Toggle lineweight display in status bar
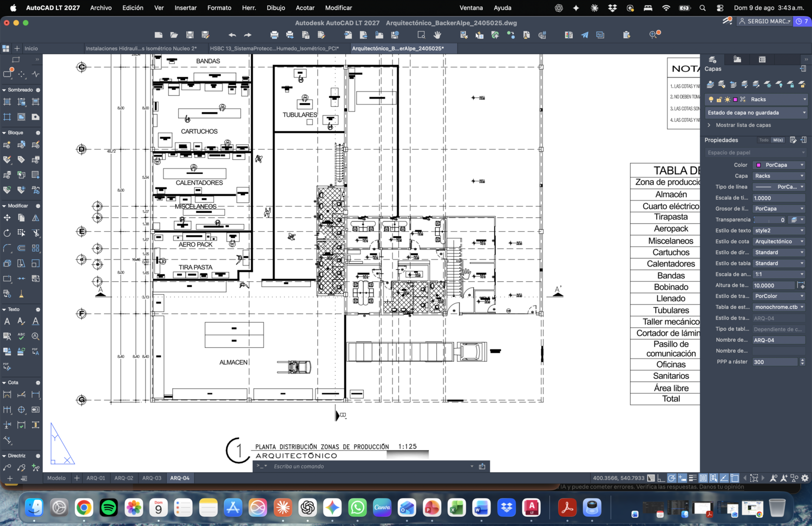The height and width of the screenshot is (526, 812). 693,478
